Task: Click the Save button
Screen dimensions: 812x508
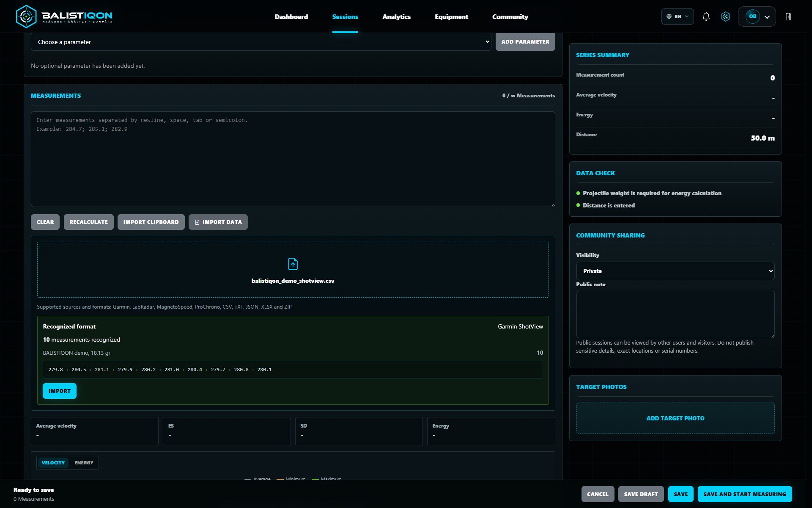Action: click(681, 494)
